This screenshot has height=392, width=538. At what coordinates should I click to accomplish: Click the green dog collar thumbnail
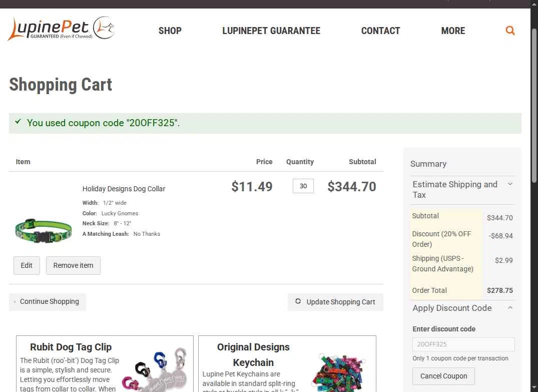[x=44, y=230]
